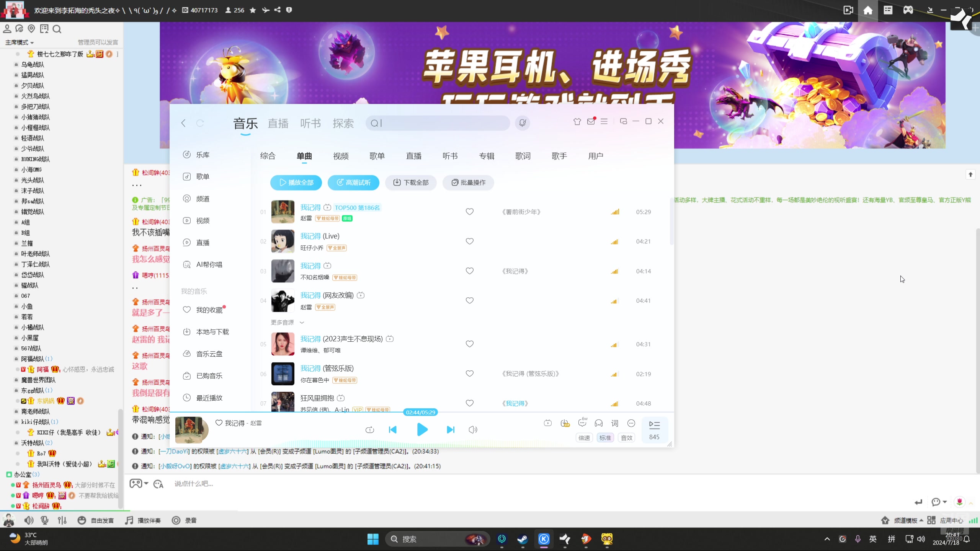Refresh the music page
Screen dimensions: 980x551
pos(200,123)
